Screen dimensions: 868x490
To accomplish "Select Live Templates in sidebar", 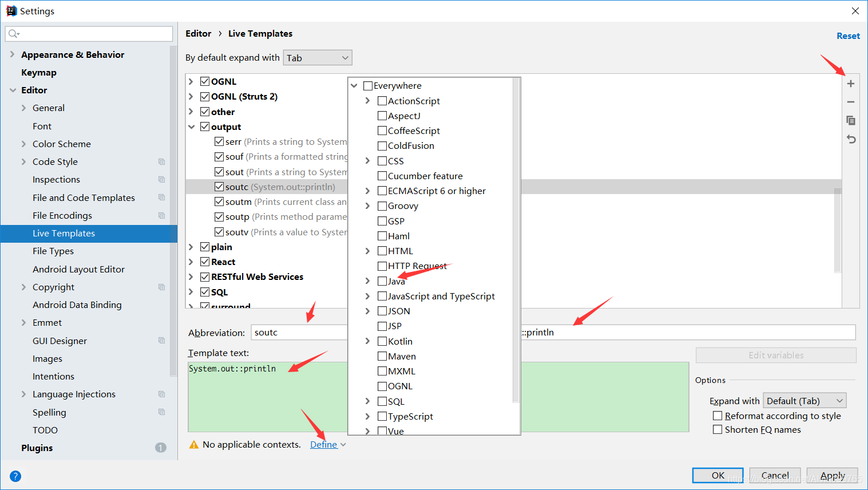I will click(x=89, y=234).
